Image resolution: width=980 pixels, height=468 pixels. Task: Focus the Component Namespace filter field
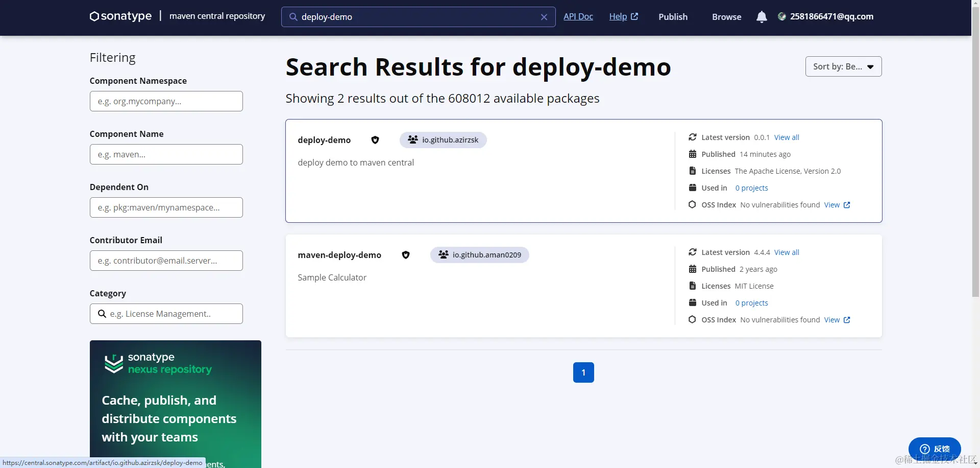tap(166, 101)
